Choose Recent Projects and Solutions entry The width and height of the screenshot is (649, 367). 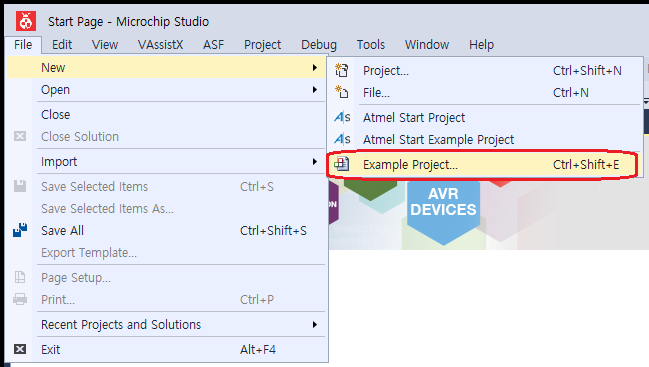166,324
